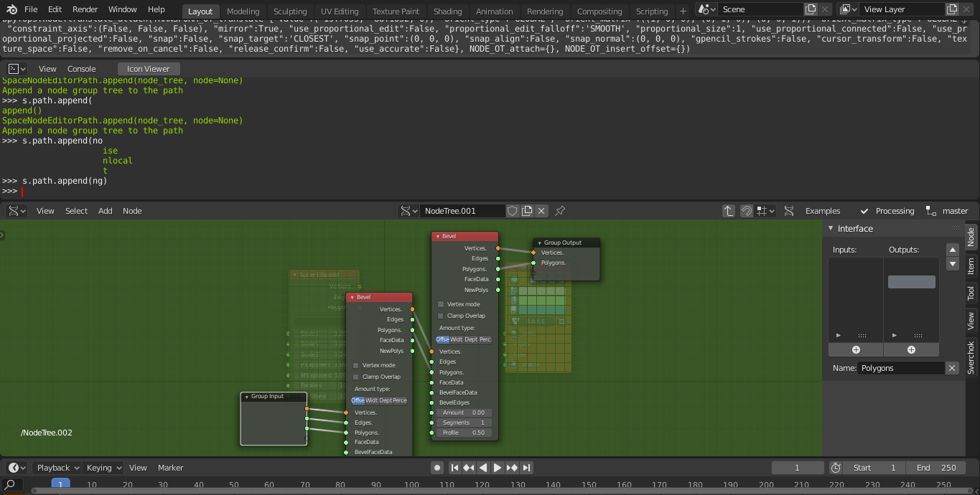This screenshot has height=495, width=980.
Task: Add a new workspace with the plus icon
Action: [683, 11]
